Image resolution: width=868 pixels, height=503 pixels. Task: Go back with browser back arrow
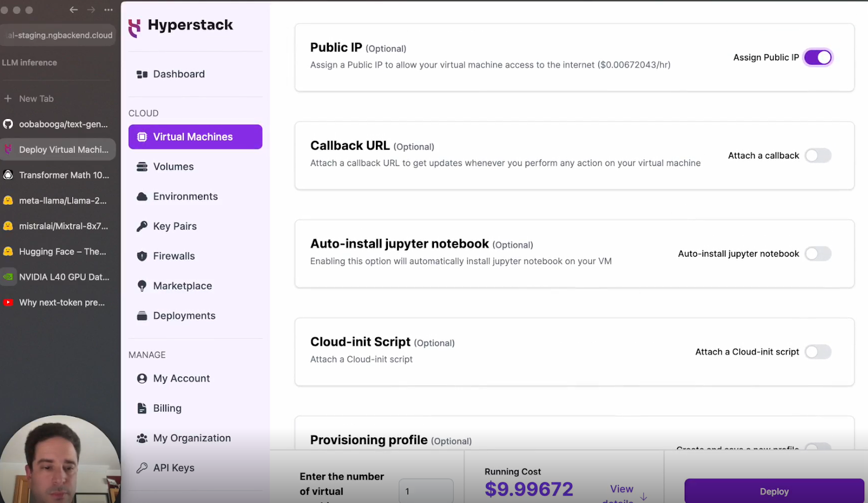pyautogui.click(x=74, y=10)
